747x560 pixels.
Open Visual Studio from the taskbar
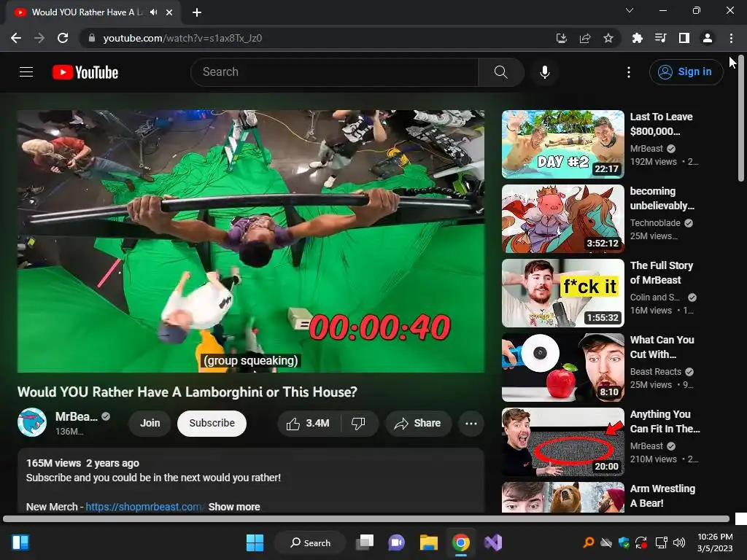click(493, 542)
